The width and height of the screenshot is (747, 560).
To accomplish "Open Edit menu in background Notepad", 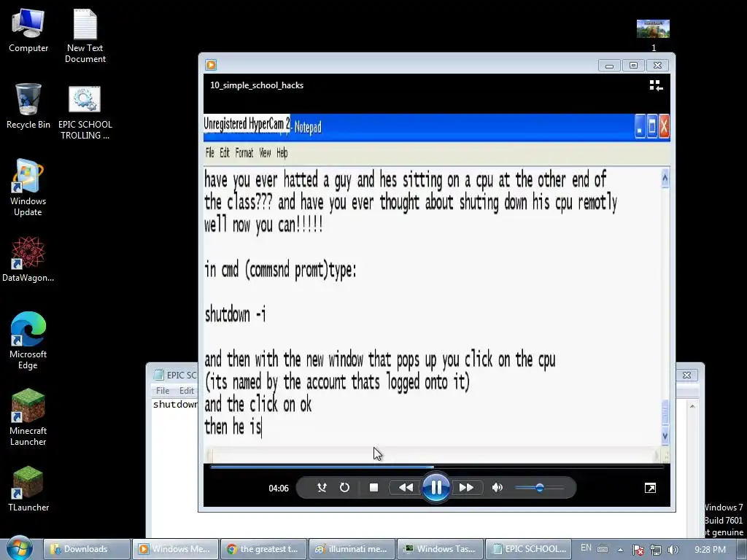I will [187, 391].
